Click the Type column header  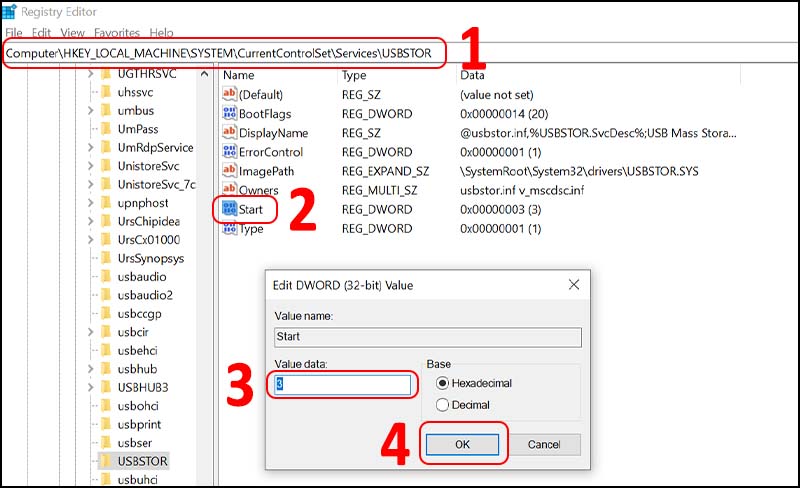(x=354, y=75)
